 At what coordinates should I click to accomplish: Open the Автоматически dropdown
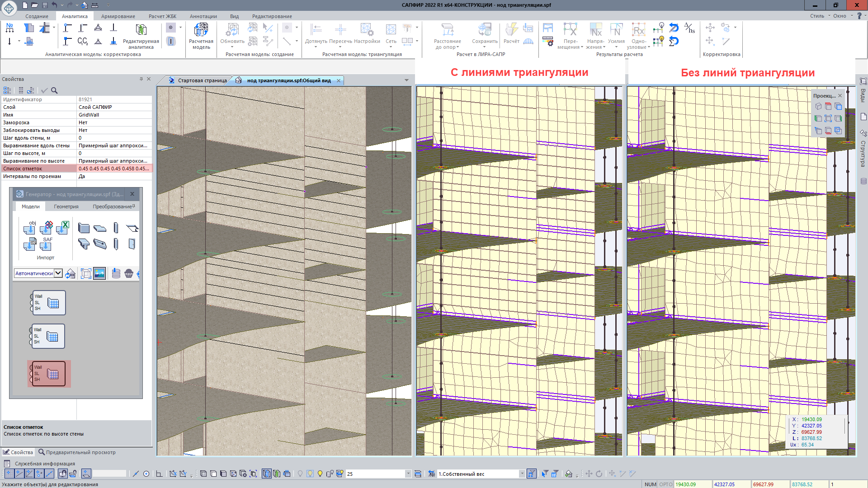click(x=58, y=273)
